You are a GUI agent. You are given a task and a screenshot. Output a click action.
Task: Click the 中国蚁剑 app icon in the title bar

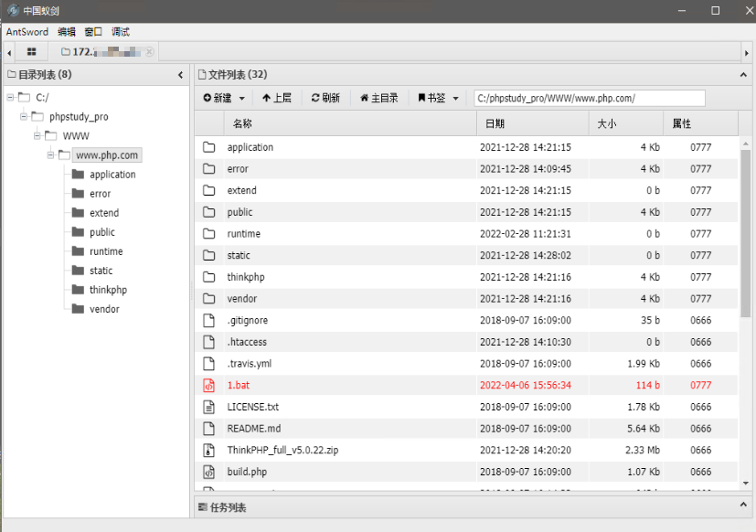point(13,10)
